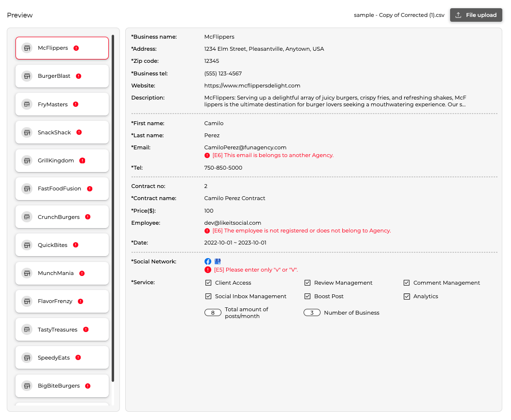Click the blue Google Business icon

pyautogui.click(x=218, y=261)
